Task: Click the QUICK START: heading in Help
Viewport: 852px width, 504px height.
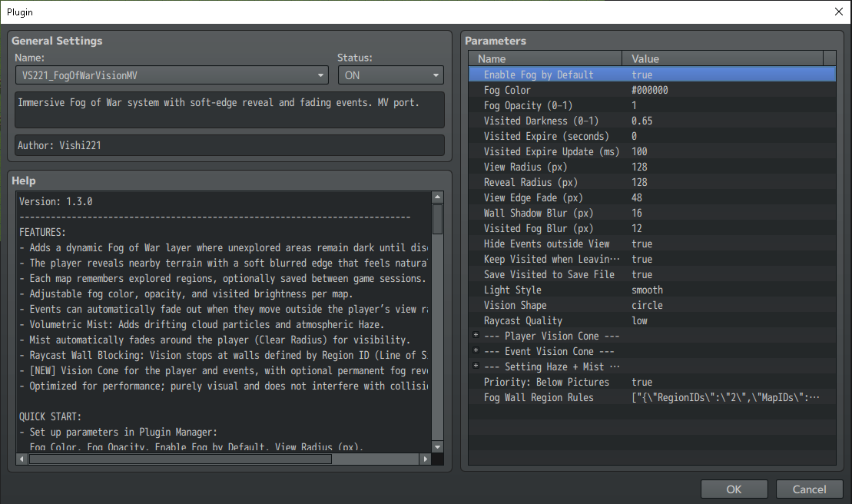Action: 50,416
